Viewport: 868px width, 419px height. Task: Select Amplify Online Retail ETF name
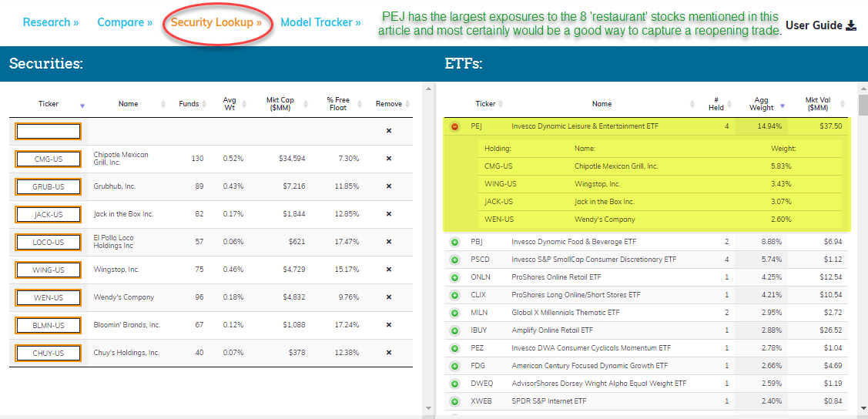pos(552,330)
